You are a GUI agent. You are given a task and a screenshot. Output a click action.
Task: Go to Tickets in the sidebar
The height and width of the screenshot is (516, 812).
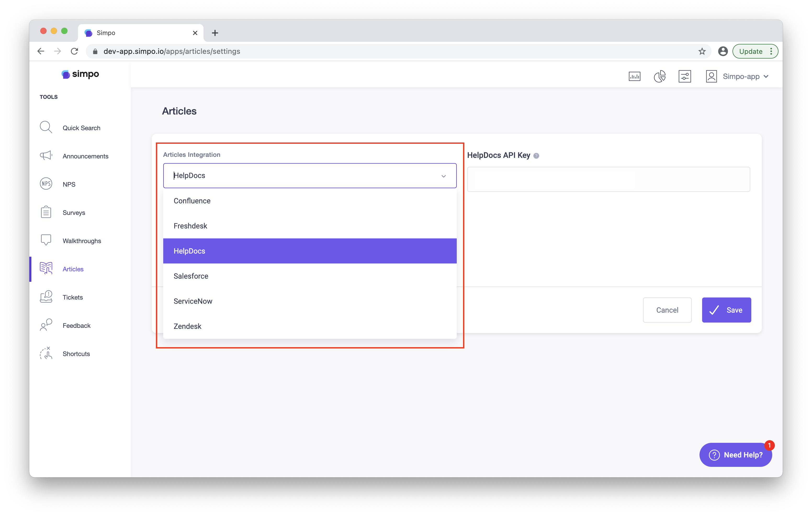point(72,297)
